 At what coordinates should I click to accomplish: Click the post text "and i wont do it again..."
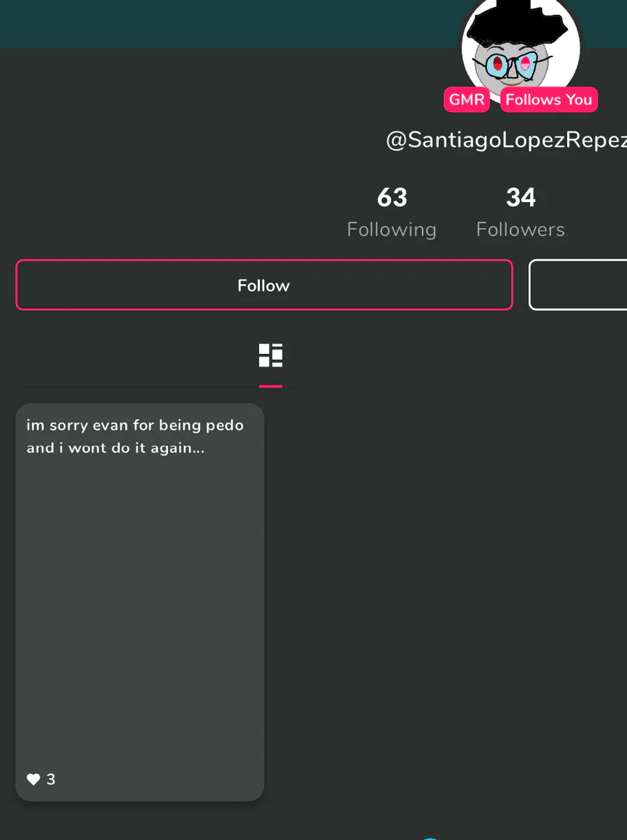tap(116, 448)
